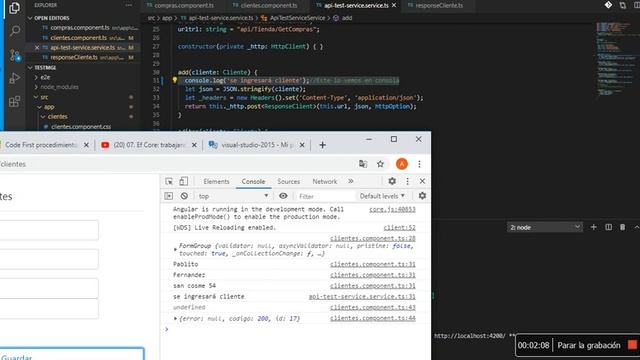The image size is (640, 360).
Task: Close the visual-studio-2015 tab
Action: pyautogui.click(x=302, y=145)
